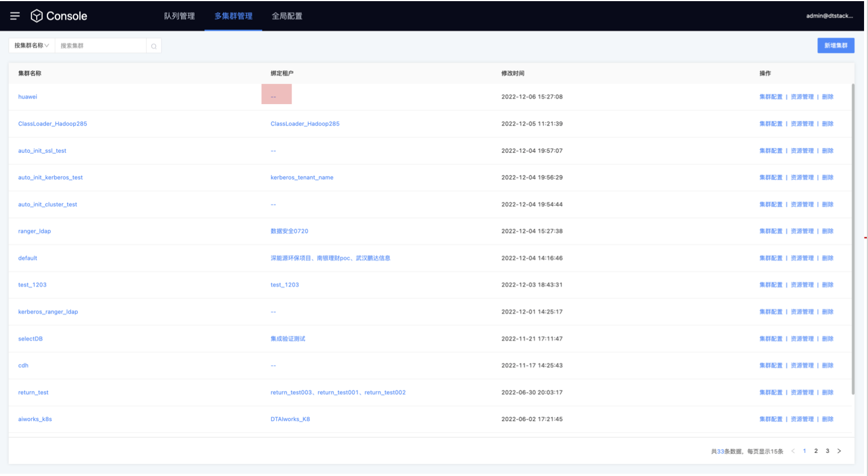Image resolution: width=868 pixels, height=476 pixels.
Task: Click the Console logo icon
Action: (37, 16)
